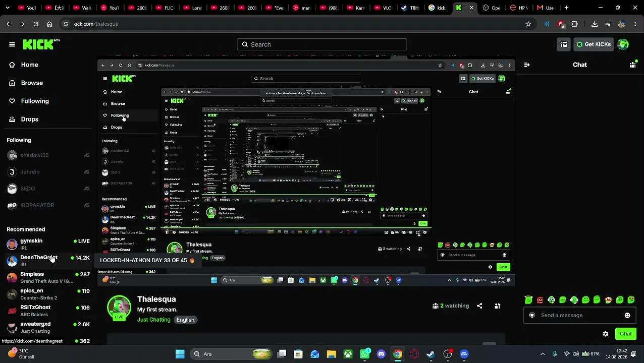Click the Get KICKs button
This screenshot has width=644, height=363.
pos(594,44)
